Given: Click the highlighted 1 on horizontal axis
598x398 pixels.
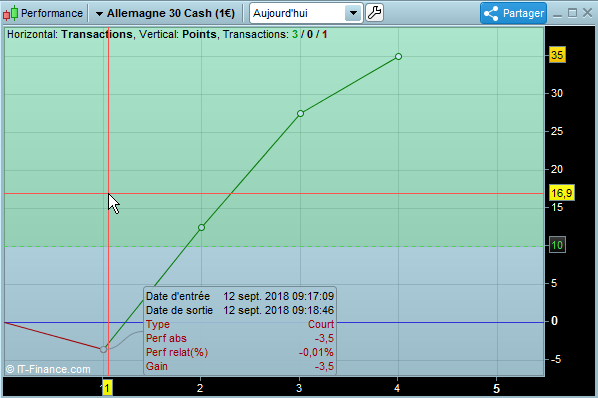Looking at the screenshot, I should pos(107,388).
